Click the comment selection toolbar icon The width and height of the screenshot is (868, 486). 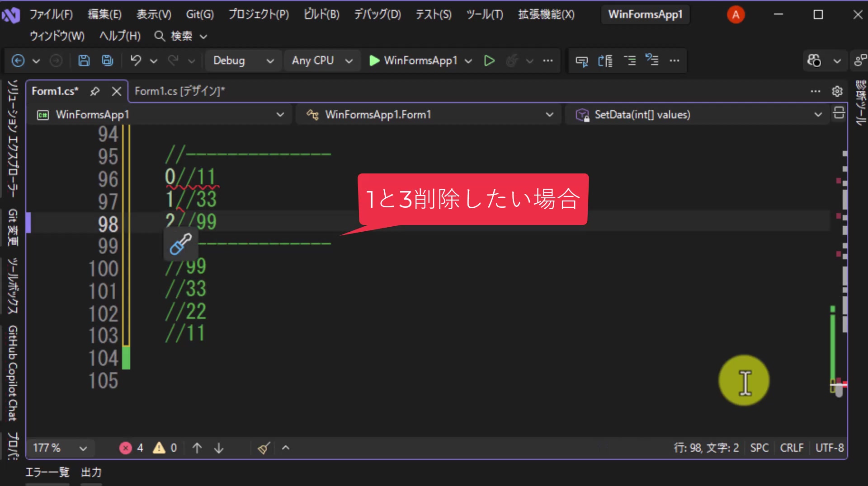(x=582, y=61)
